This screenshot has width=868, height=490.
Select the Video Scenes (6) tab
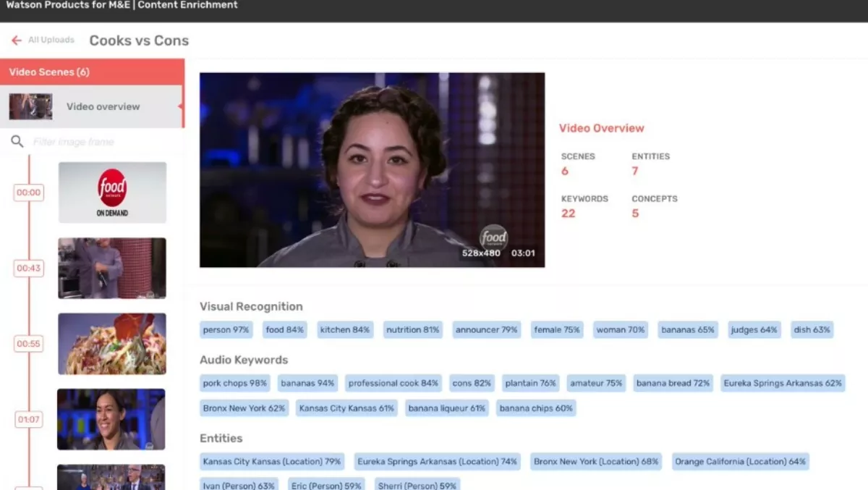tap(92, 72)
